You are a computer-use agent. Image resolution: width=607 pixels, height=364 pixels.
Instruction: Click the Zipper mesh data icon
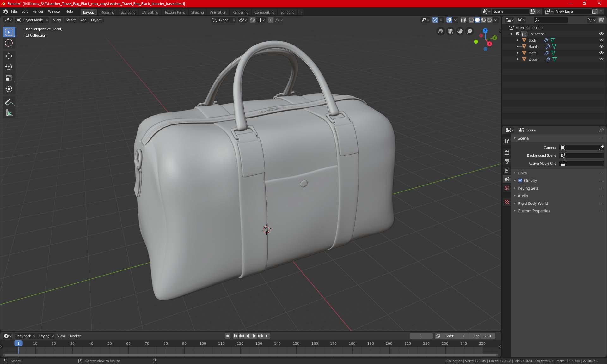click(555, 59)
